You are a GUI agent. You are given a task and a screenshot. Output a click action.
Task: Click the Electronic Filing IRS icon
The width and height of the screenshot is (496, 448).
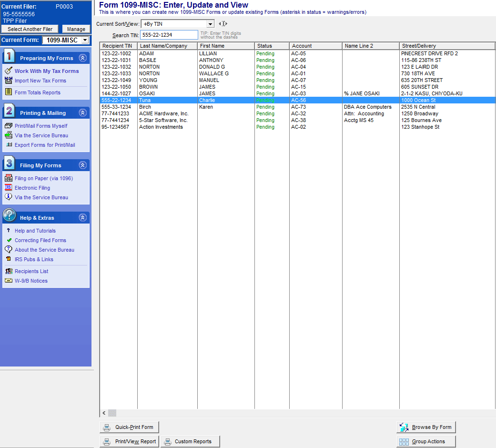[x=8, y=188]
